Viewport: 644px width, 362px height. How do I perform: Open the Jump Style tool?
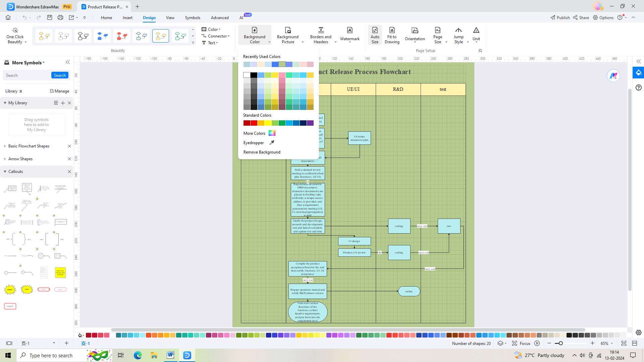(458, 35)
